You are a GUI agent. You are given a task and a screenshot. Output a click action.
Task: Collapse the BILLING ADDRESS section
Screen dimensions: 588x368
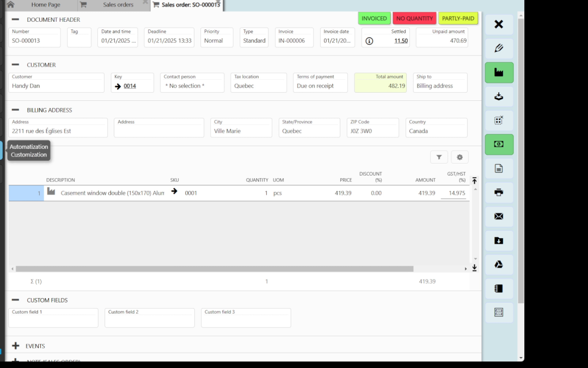coord(15,110)
